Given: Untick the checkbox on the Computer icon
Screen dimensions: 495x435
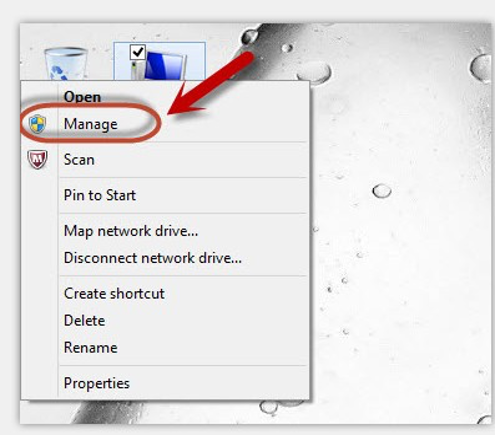Looking at the screenshot, I should tap(137, 52).
